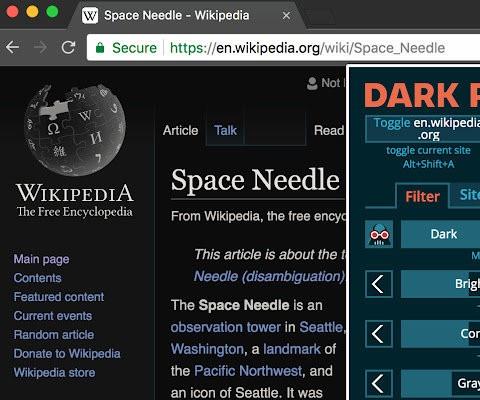Open the Random article link
Viewport: 480px width, 400px height.
click(x=54, y=335)
